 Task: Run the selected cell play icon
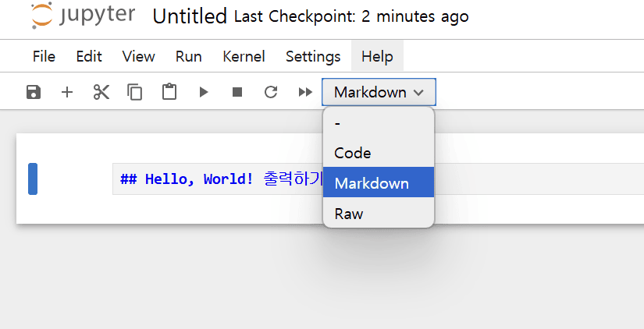point(204,92)
